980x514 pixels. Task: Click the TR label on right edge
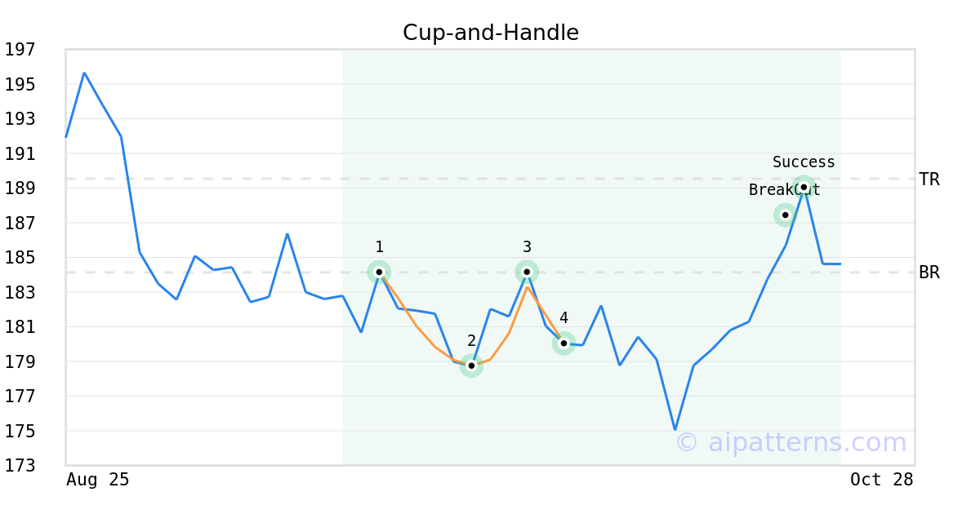coord(929,179)
